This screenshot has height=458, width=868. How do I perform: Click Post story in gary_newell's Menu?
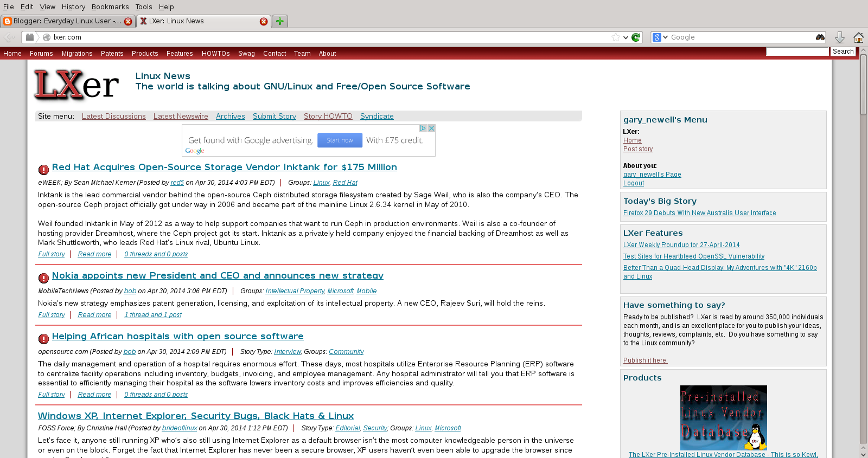pyautogui.click(x=638, y=149)
